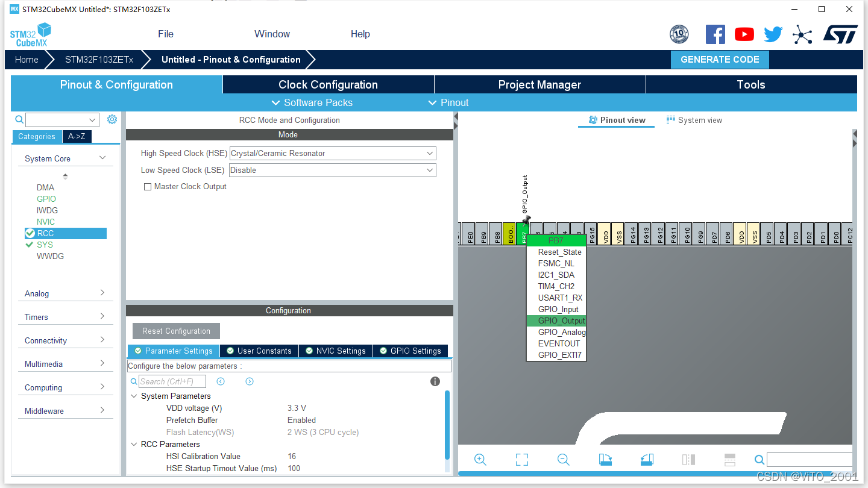868x488 pixels.
Task: Select I2C1_SDA in PB7 menu
Action: [x=556, y=275]
